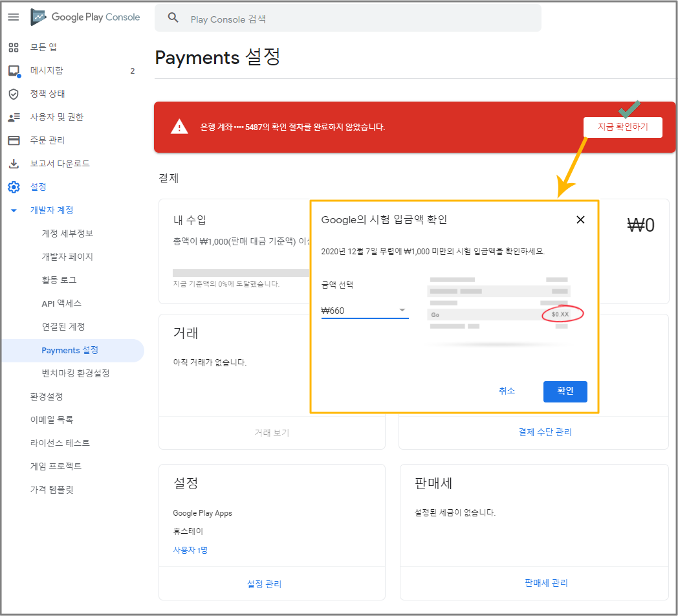Select the 모든 앱 grid icon
Viewport: 678px width, 616px height.
click(14, 47)
